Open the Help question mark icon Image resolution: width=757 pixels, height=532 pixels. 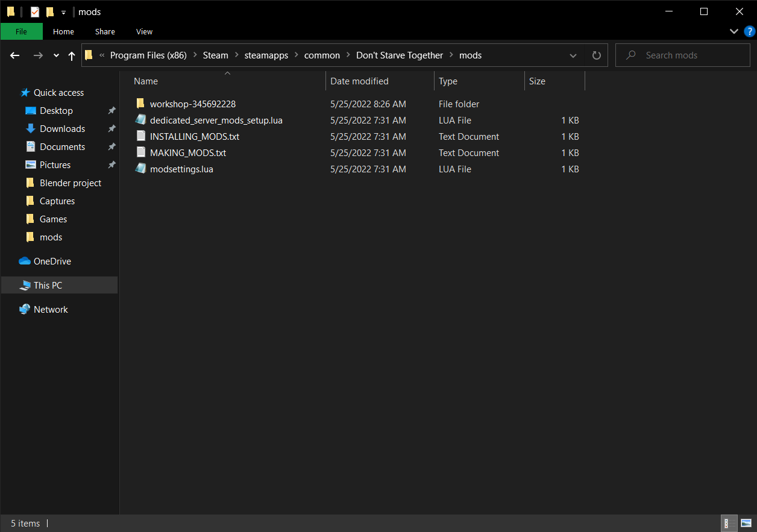749,31
